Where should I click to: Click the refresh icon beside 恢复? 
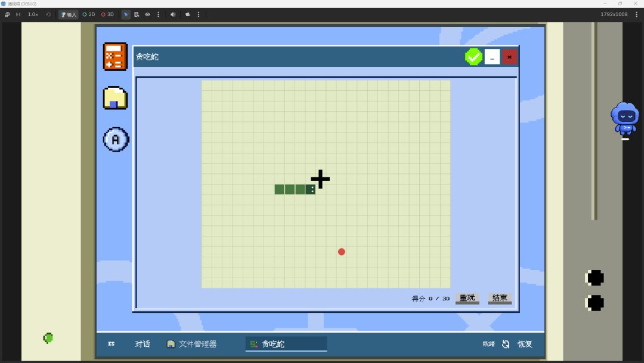click(x=506, y=344)
